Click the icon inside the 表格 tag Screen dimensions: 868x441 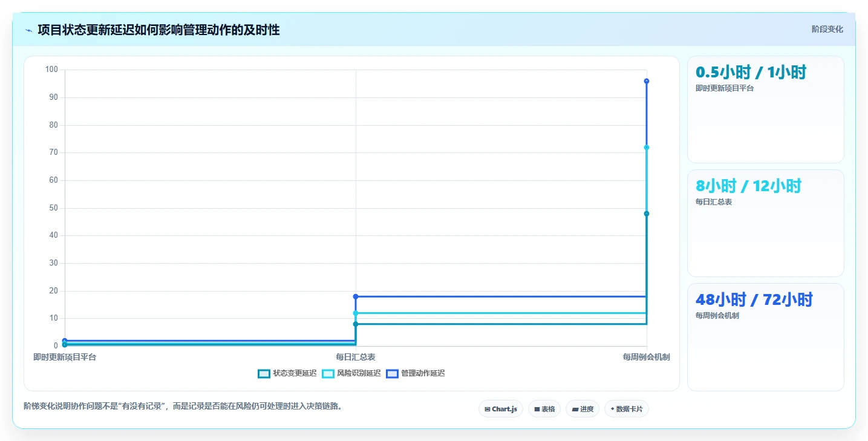pos(537,410)
